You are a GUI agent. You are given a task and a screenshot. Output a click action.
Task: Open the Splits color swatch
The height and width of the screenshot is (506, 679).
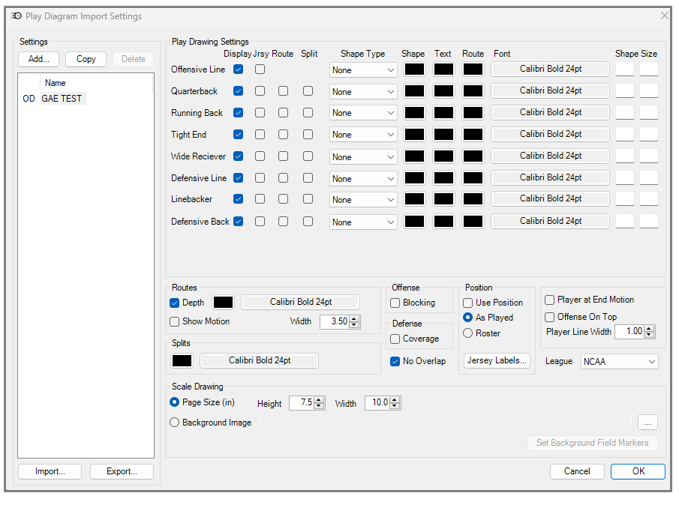click(182, 360)
